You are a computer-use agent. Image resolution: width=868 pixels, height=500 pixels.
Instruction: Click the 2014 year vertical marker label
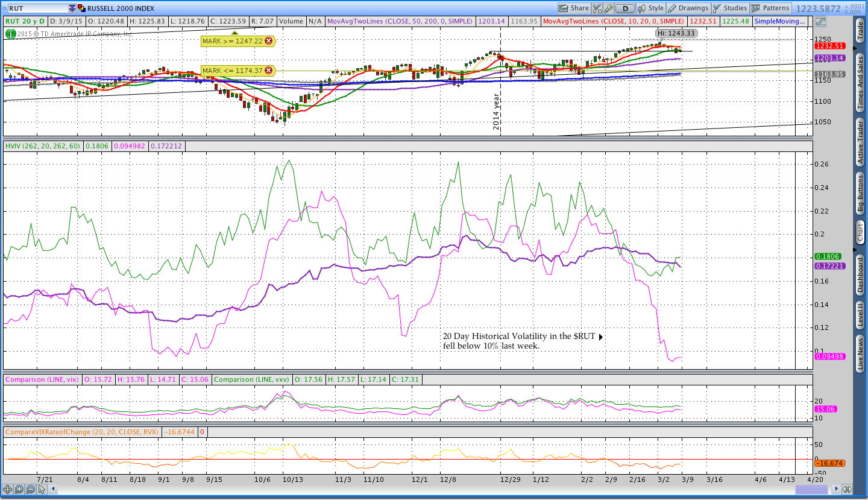[x=497, y=112]
